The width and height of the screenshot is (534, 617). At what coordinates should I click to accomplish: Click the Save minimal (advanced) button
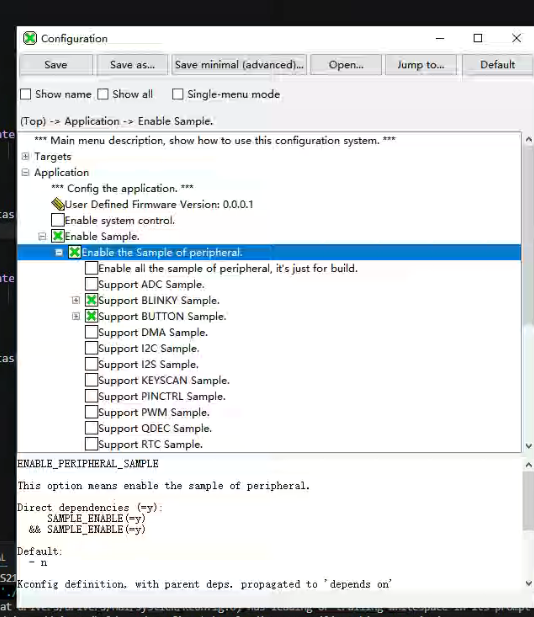239,65
